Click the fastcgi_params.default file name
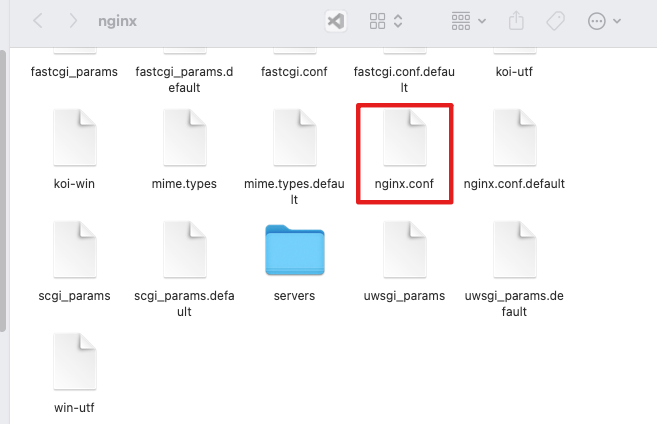The width and height of the screenshot is (657, 424). pyautogui.click(x=184, y=80)
